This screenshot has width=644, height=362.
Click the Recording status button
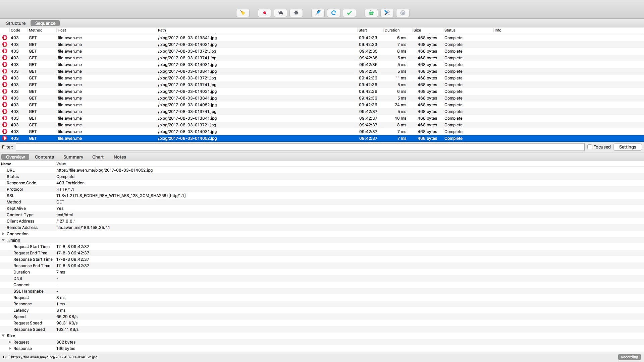[629, 357]
